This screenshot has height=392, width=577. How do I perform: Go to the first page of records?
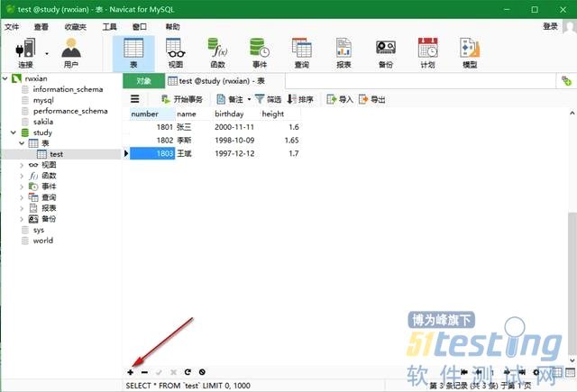pyautogui.click(x=464, y=372)
